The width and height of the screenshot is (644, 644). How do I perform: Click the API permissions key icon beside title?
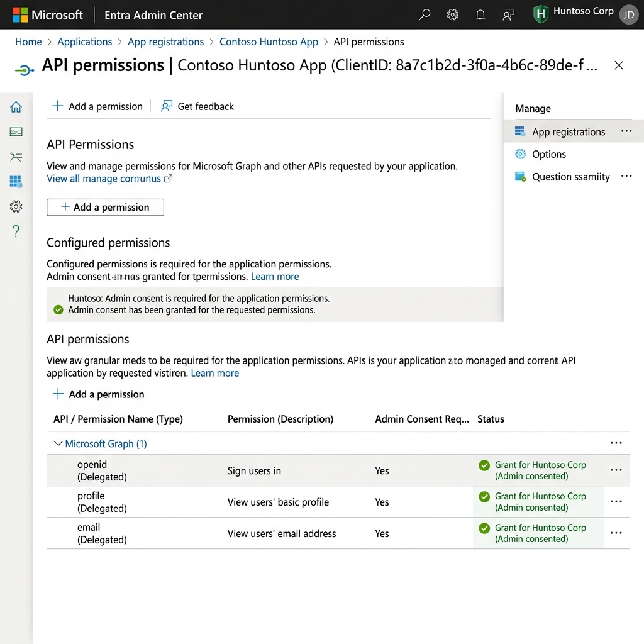pos(25,70)
